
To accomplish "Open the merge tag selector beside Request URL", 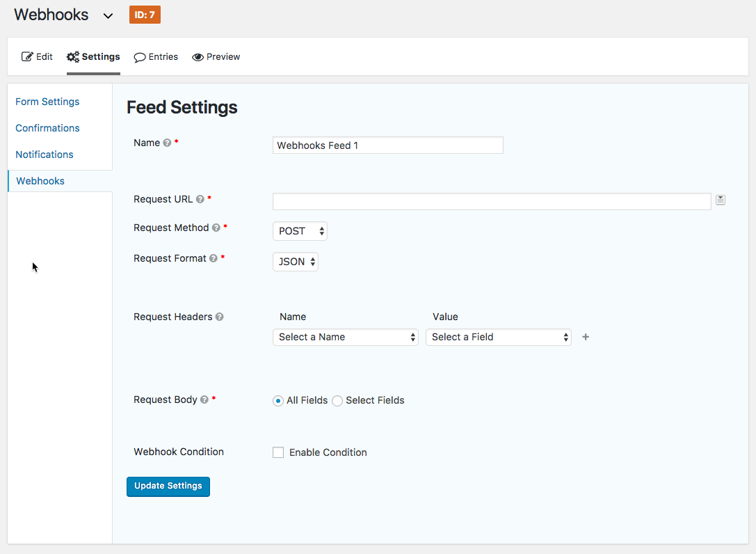I will 721,200.
